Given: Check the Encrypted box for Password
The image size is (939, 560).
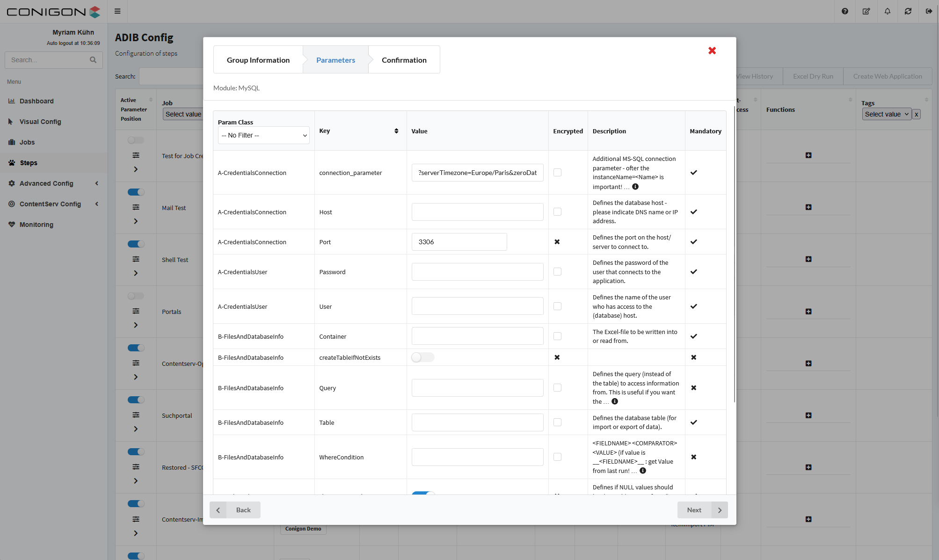Looking at the screenshot, I should click(557, 272).
